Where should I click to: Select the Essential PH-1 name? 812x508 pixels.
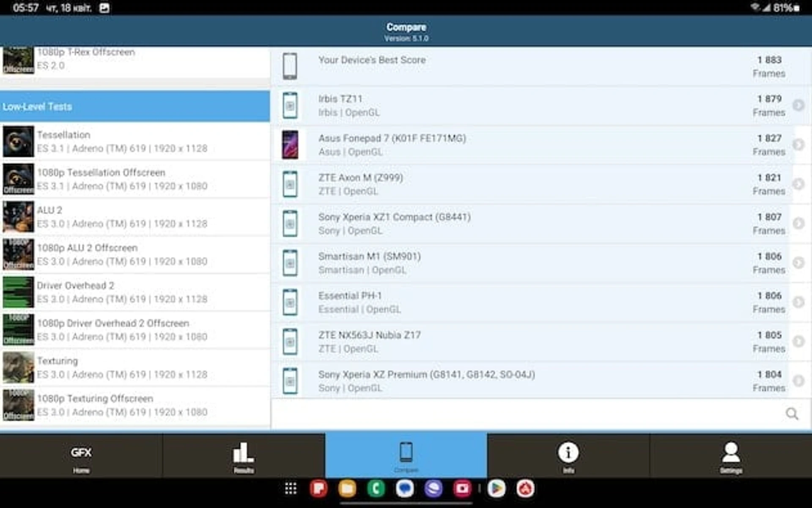click(x=350, y=295)
